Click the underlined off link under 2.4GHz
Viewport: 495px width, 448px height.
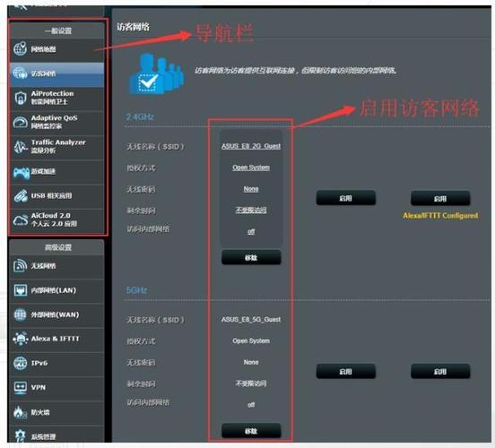pos(251,232)
